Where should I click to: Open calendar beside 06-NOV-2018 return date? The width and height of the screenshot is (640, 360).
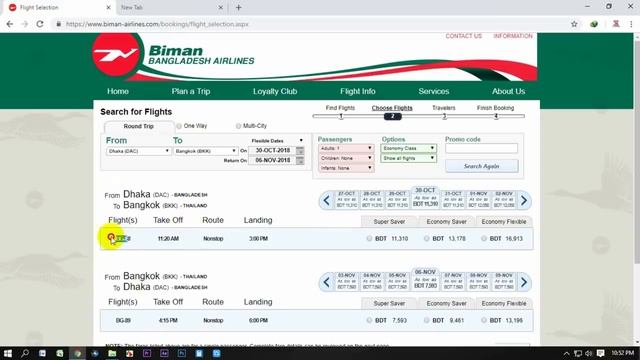coord(300,160)
